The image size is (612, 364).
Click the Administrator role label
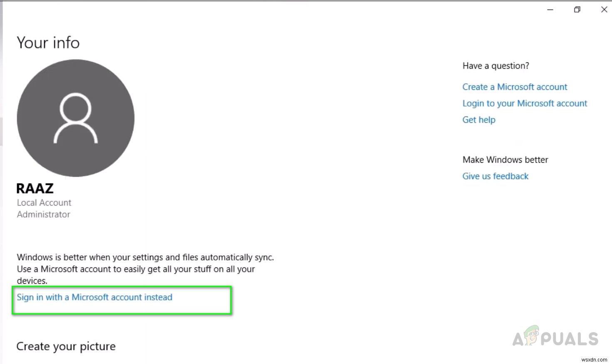(x=44, y=215)
